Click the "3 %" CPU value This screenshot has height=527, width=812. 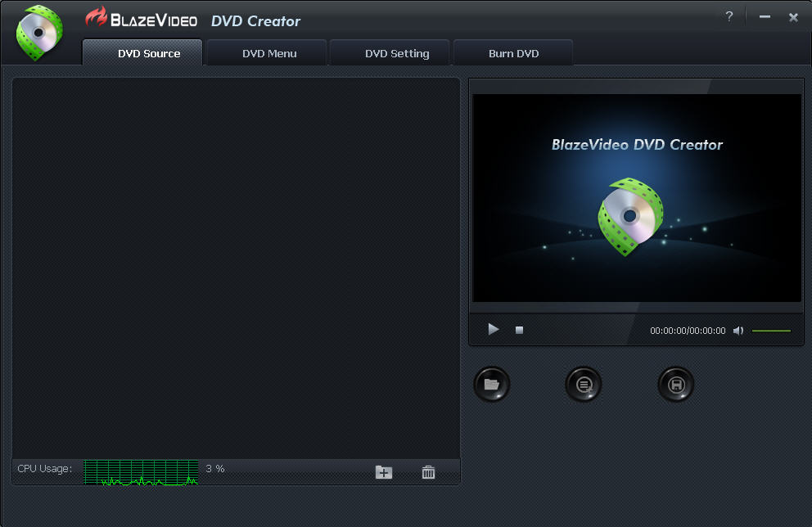(x=215, y=469)
